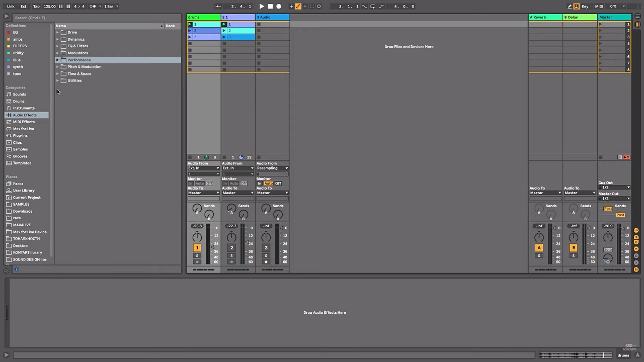Set track 3 Audio monitor to Off
The width and height of the screenshot is (644, 362).
(278, 184)
